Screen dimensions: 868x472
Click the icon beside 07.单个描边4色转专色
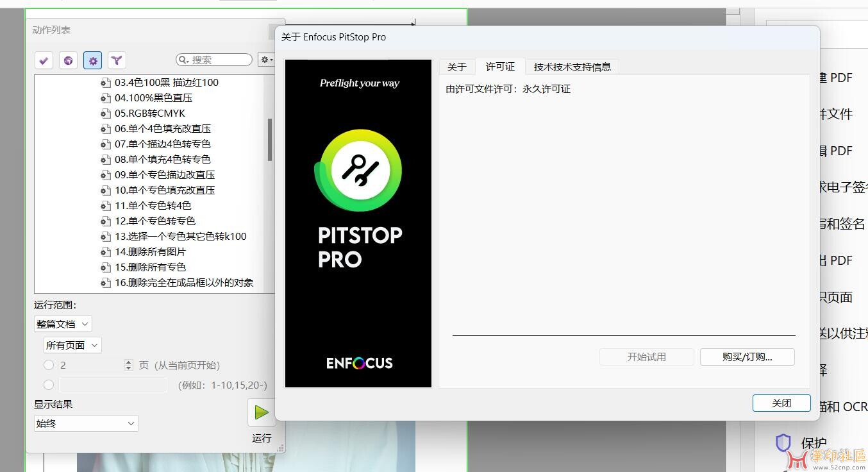[x=106, y=144]
